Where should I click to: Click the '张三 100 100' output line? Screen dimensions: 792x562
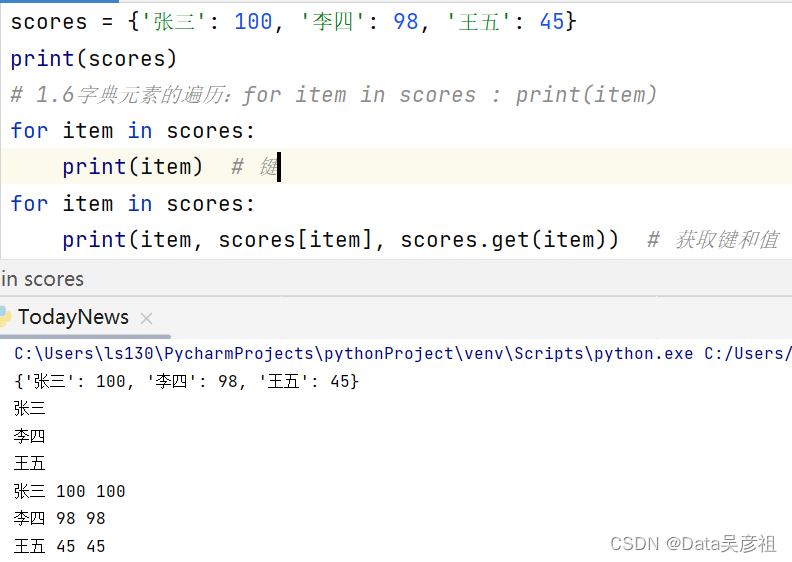[69, 491]
